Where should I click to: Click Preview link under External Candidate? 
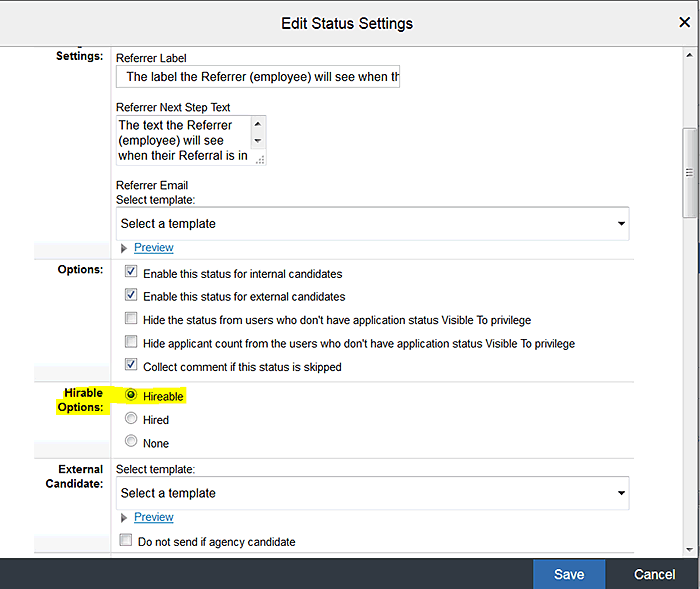pyautogui.click(x=153, y=517)
